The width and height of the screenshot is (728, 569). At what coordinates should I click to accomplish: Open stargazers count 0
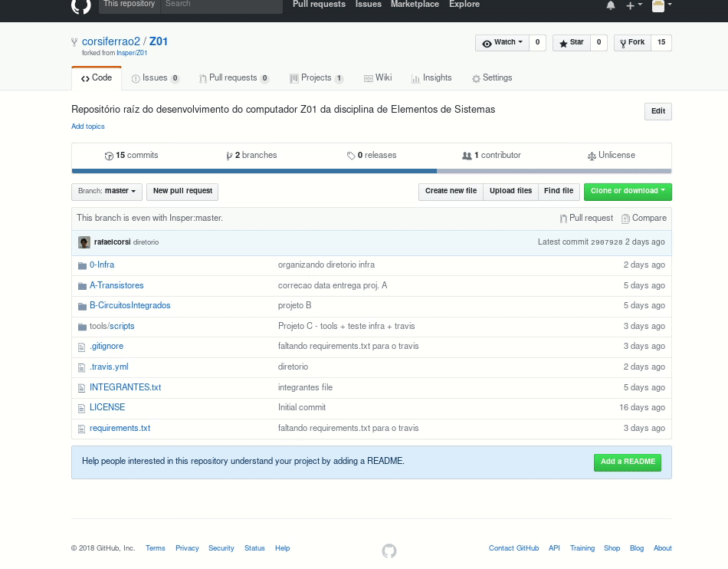point(598,43)
